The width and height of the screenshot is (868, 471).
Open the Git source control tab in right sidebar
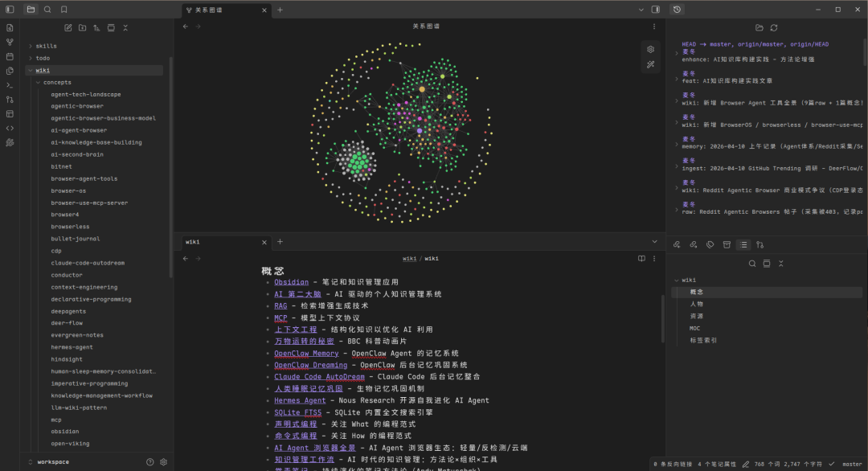[x=760, y=244]
